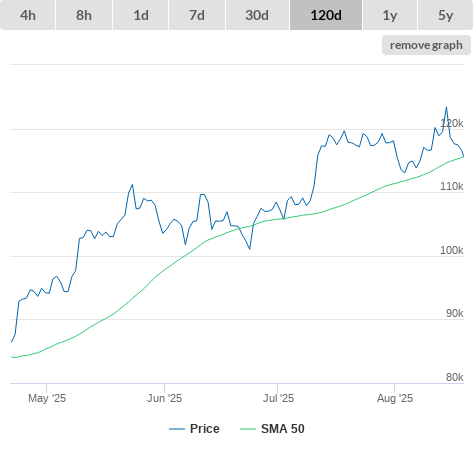View the 5y price history
474x455 pixels.
click(x=446, y=15)
